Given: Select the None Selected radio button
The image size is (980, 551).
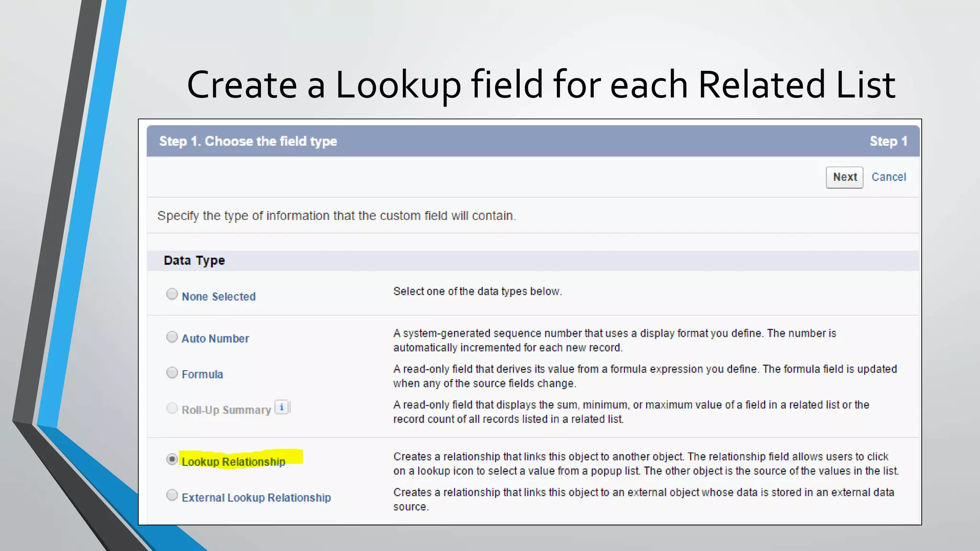Looking at the screenshot, I should [x=172, y=294].
